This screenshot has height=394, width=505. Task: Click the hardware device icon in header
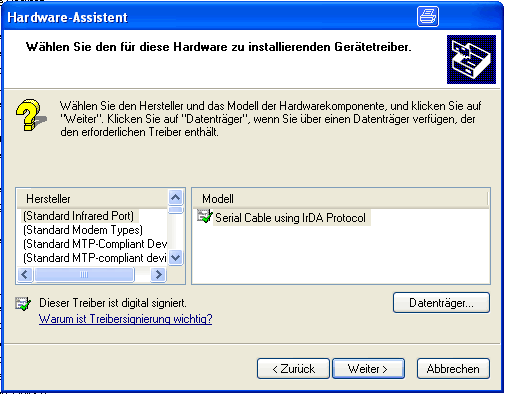pyautogui.click(x=471, y=59)
